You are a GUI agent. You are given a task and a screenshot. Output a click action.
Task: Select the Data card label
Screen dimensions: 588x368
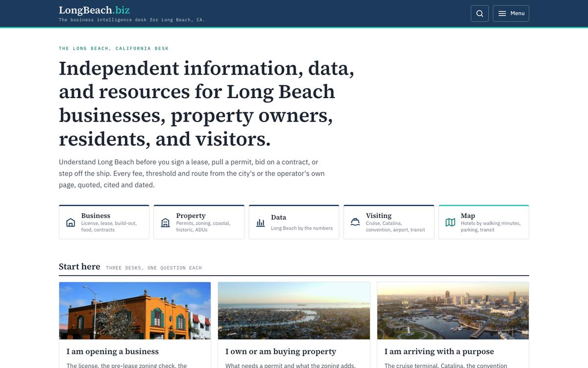tap(278, 217)
